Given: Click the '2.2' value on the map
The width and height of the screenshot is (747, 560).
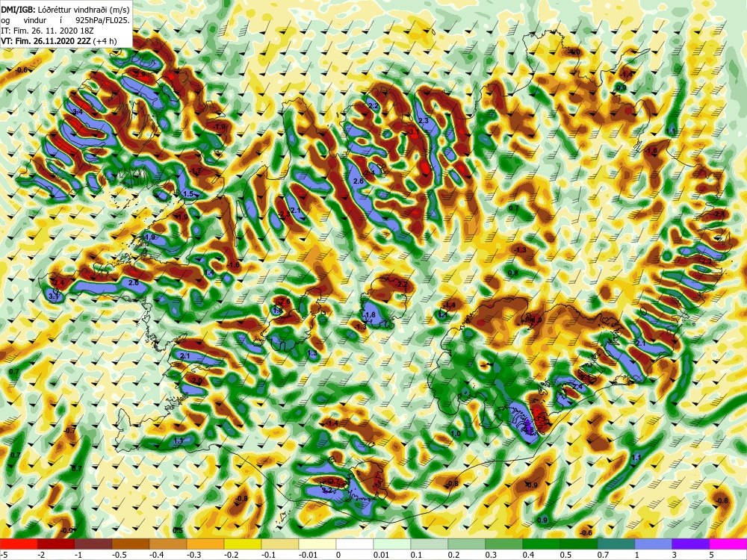Looking at the screenshot, I should click(373, 106).
